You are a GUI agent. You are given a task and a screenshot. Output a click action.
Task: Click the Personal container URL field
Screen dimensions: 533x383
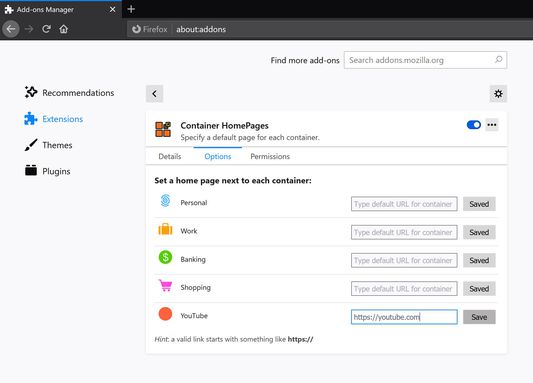[x=404, y=204]
